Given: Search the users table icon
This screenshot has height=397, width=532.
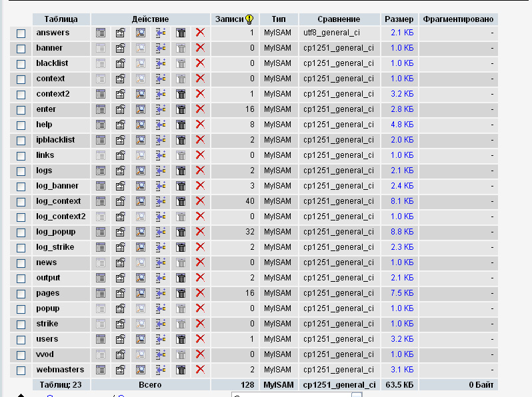Looking at the screenshot, I should click(x=141, y=339).
